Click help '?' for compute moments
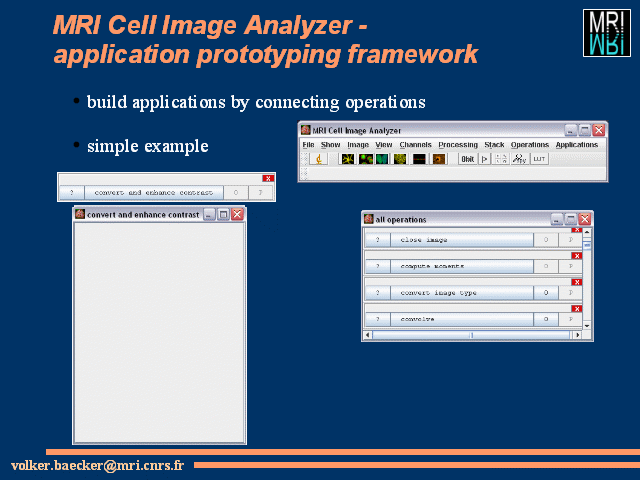The image size is (640, 480). [378, 266]
